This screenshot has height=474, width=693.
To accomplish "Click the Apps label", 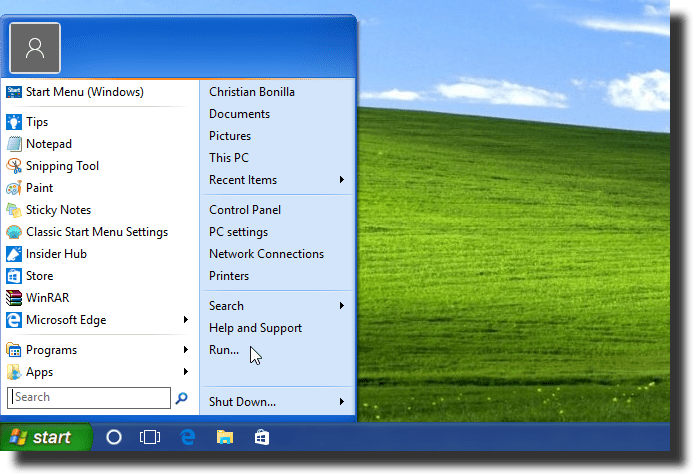I will point(39,372).
